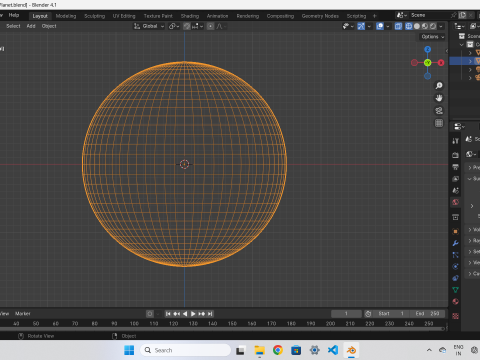This screenshot has height=360, width=480.
Task: Open the pivot point dropdown
Action: click(x=174, y=26)
